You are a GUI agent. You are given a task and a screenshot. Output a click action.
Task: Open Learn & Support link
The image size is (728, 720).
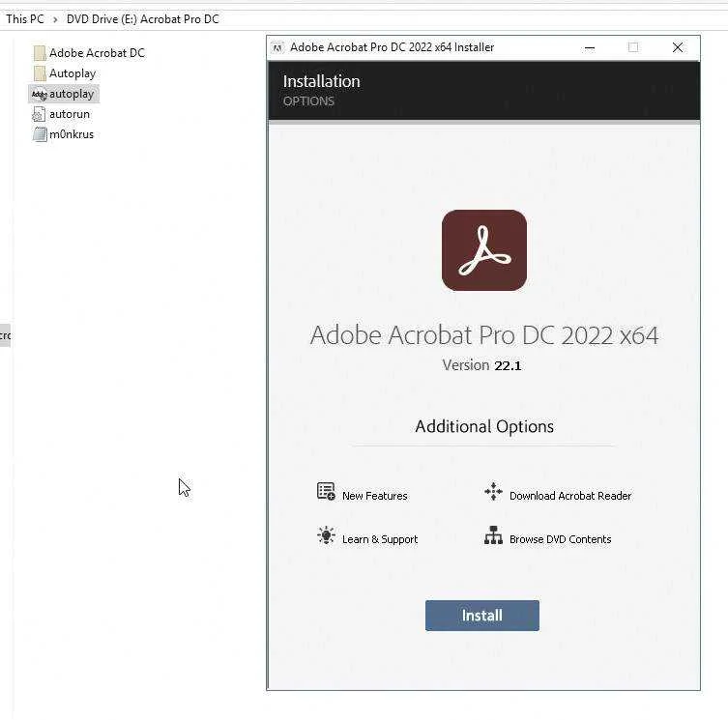coord(380,539)
